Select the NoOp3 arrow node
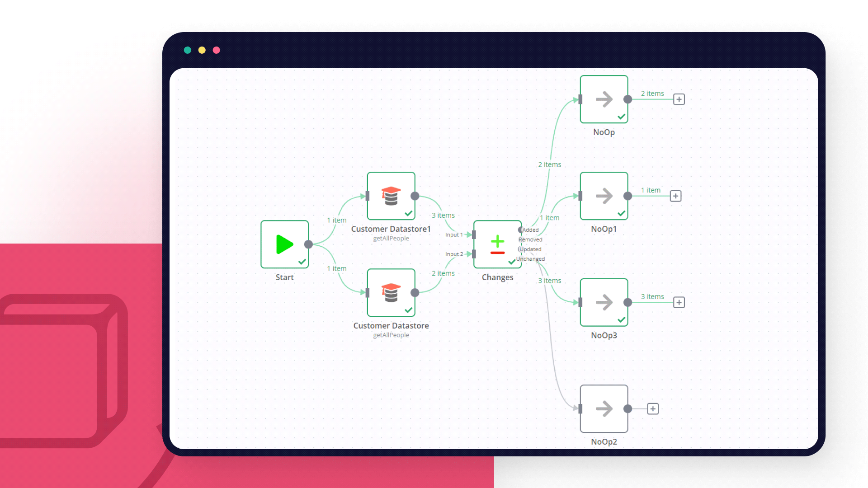The width and height of the screenshot is (868, 488). [604, 302]
